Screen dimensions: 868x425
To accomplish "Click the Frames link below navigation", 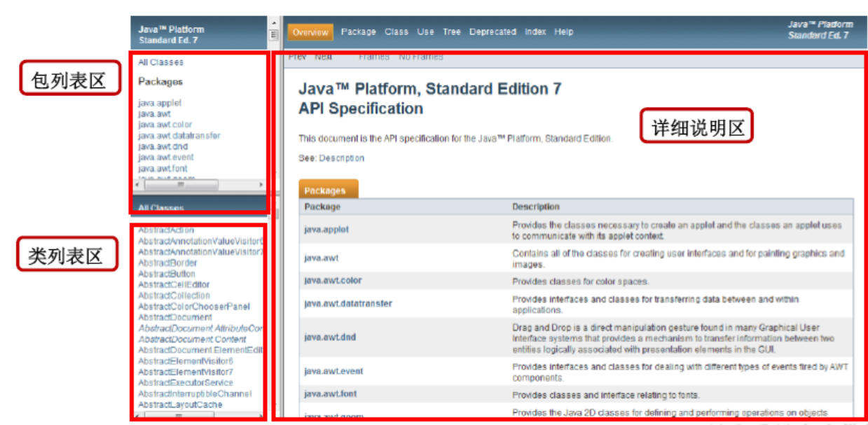I will 374,57.
